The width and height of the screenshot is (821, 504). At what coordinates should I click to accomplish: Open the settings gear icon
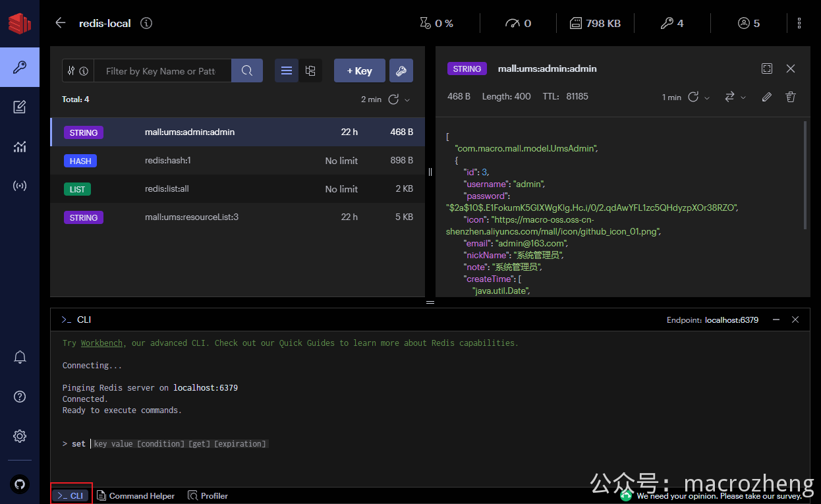(x=20, y=436)
